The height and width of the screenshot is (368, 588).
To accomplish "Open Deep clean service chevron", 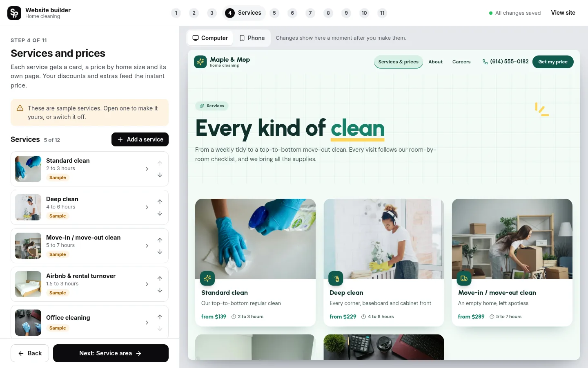I will pos(147,207).
